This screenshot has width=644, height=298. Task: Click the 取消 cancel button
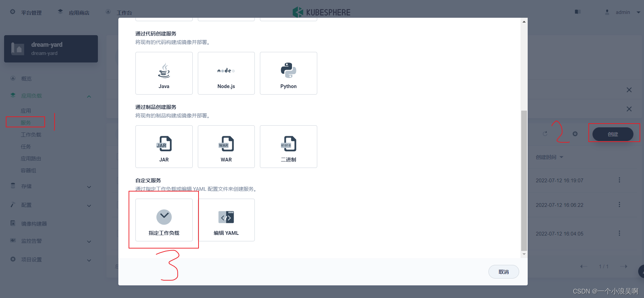point(503,272)
